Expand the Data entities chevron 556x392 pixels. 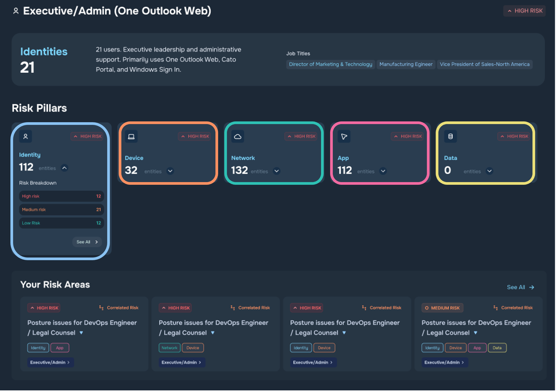tap(489, 171)
